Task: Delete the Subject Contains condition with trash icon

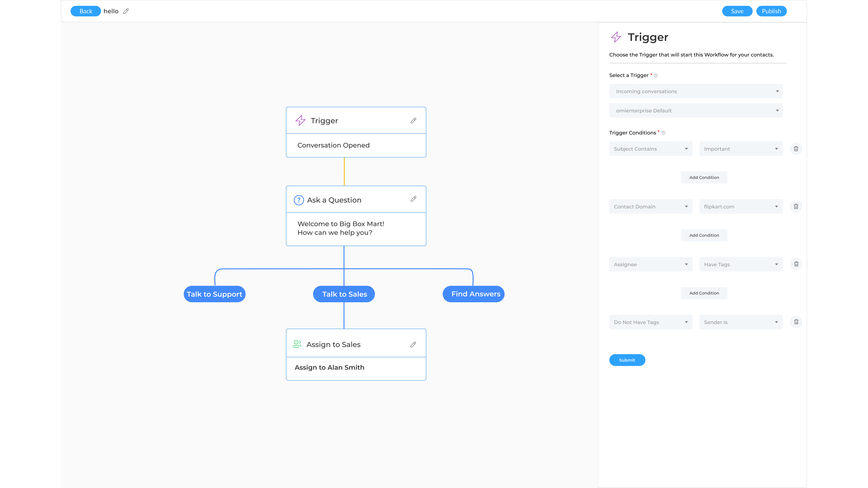Action: point(796,149)
